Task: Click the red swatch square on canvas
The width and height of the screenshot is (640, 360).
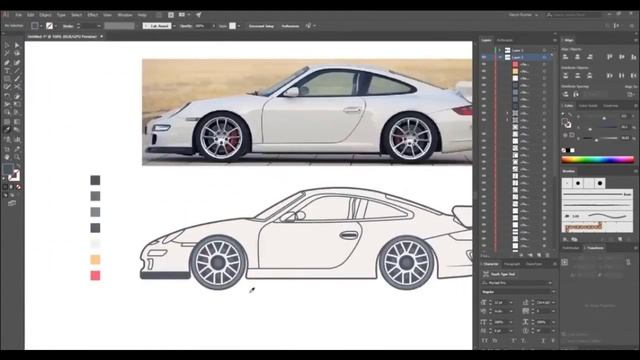Action: pos(95,276)
